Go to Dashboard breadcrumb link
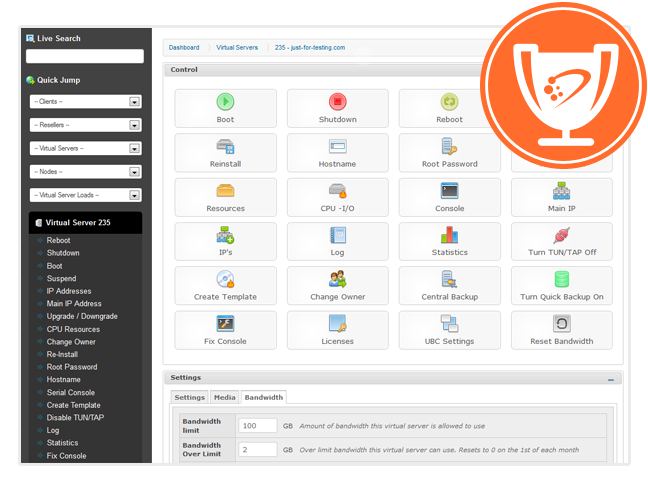 184,48
